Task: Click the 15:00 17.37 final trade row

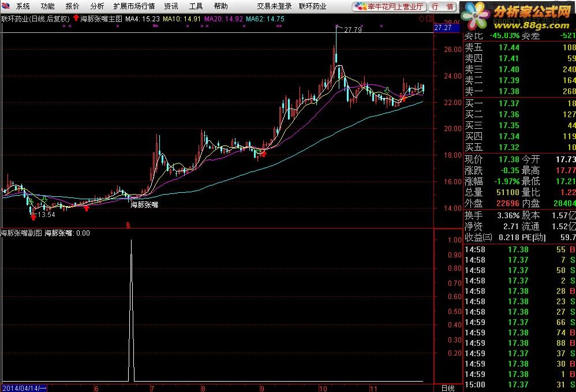Action: click(x=520, y=384)
